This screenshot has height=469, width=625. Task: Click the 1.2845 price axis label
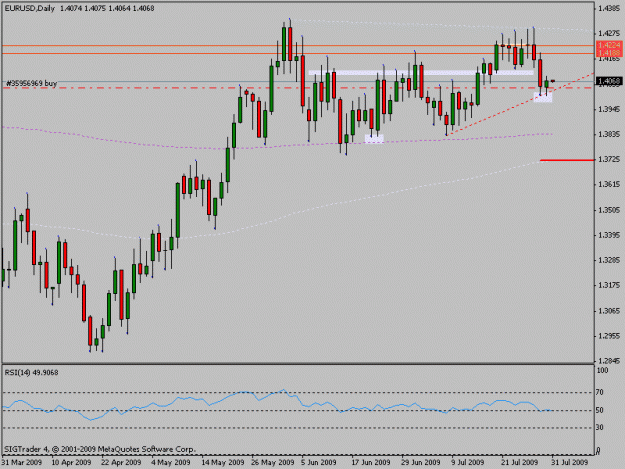tap(609, 361)
